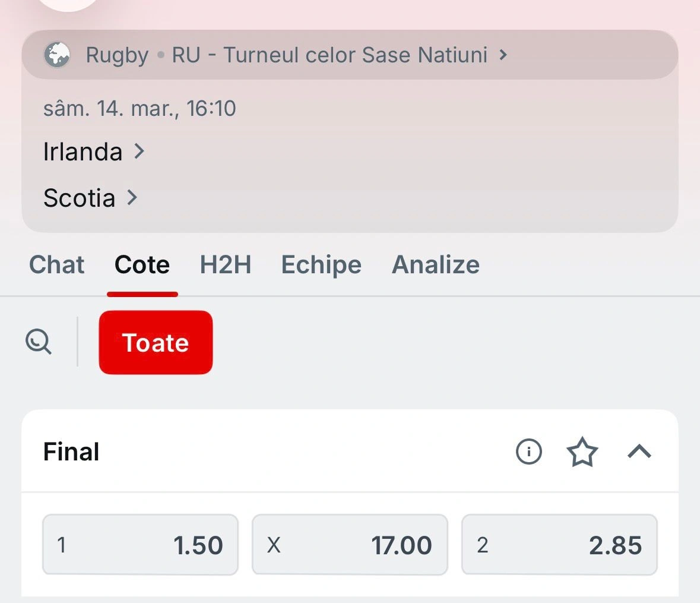
Task: Click the info icon on the Final market
Action: coord(528,452)
